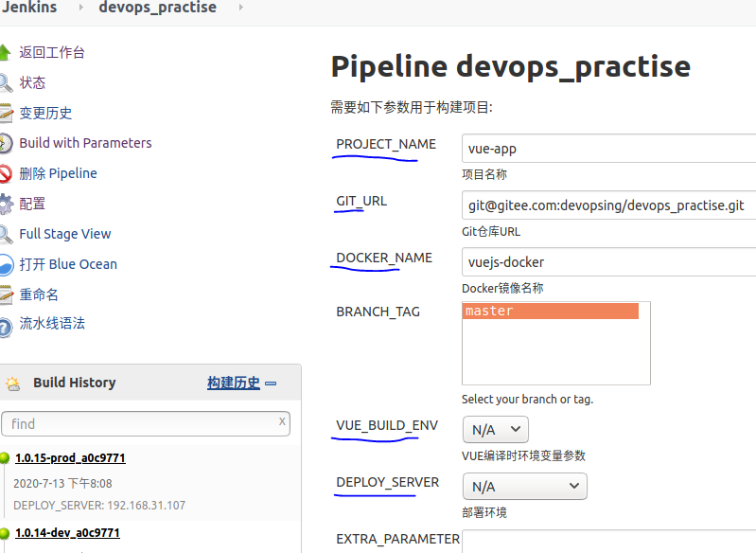Click the DEPLOY_SERVER parameter label
The image size is (756, 553).
click(x=388, y=482)
